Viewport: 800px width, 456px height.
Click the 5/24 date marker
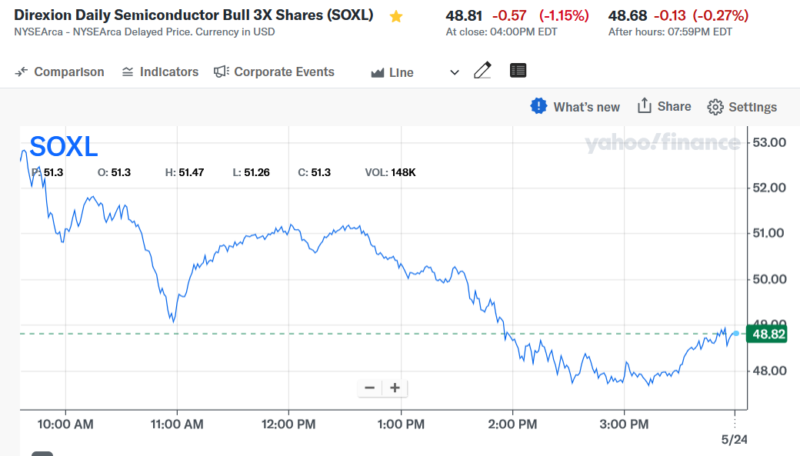[735, 439]
